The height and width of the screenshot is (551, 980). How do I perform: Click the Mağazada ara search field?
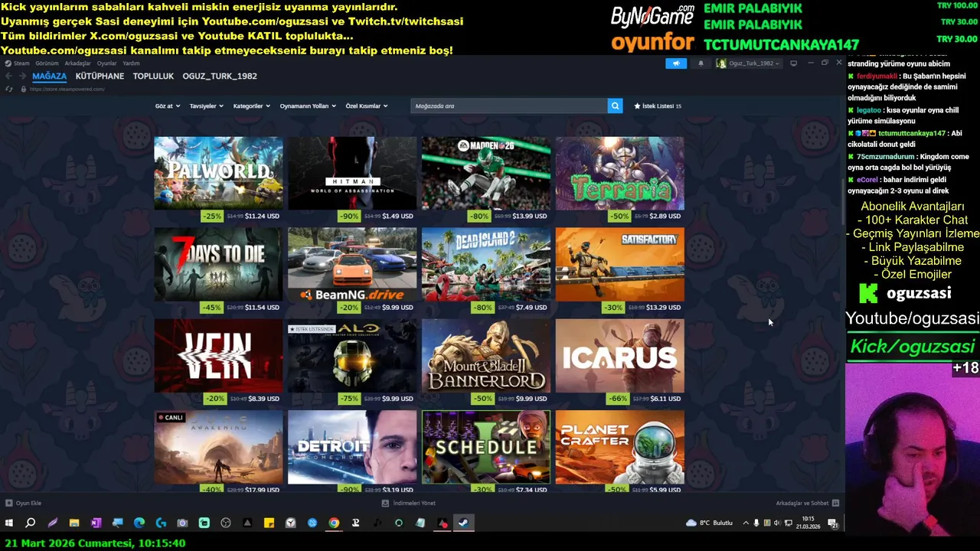point(509,106)
